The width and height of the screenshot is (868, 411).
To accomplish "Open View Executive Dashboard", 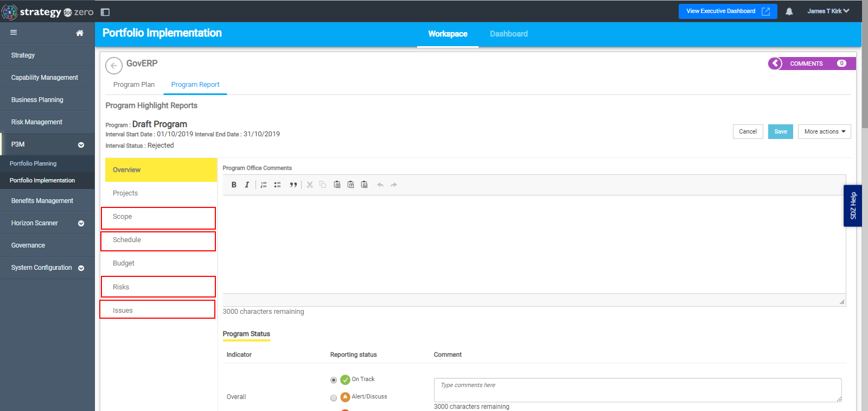I will (727, 11).
